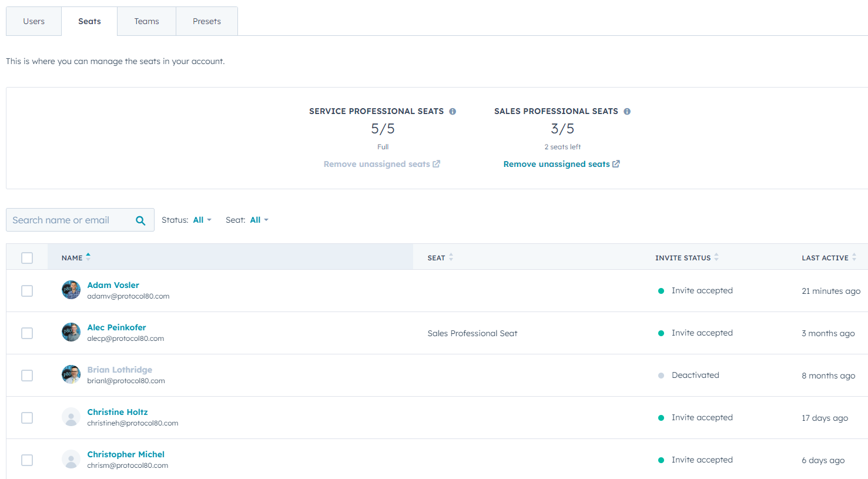This screenshot has width=868, height=479.
Task: Open Adam Vosler's profile link
Action: 113,284
